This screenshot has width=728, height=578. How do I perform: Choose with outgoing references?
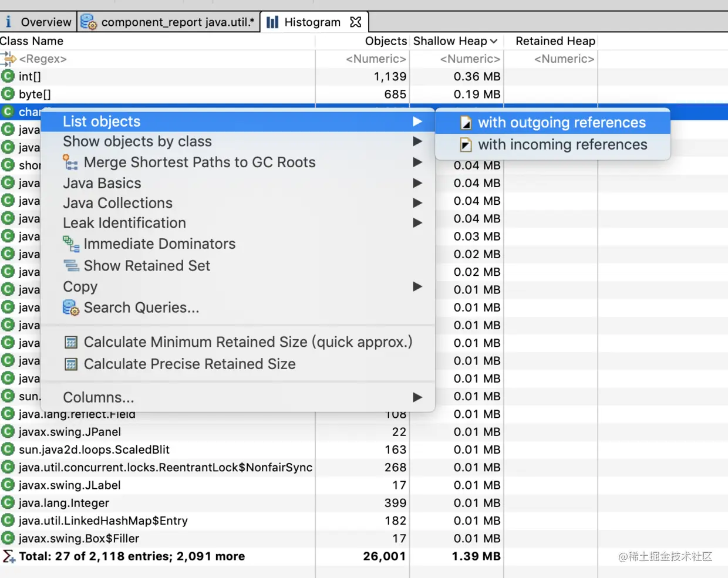pyautogui.click(x=552, y=123)
